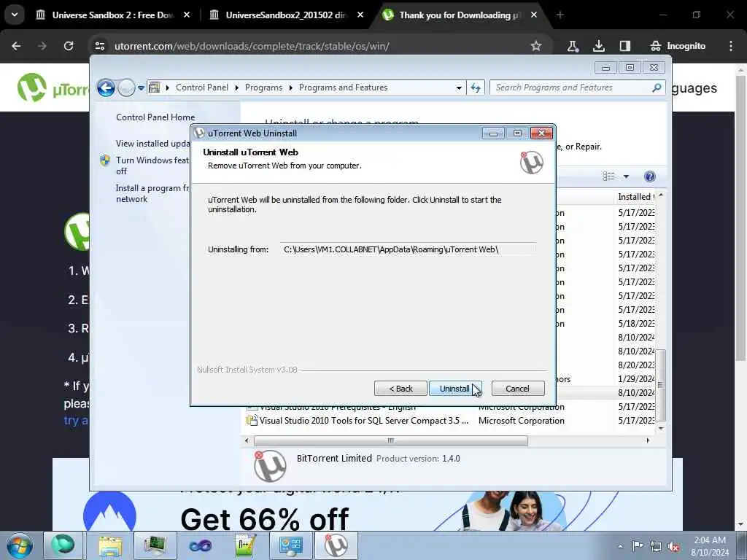Viewport: 747px width, 560px height.
Task: Click the network tray icon
Action: pos(656,547)
